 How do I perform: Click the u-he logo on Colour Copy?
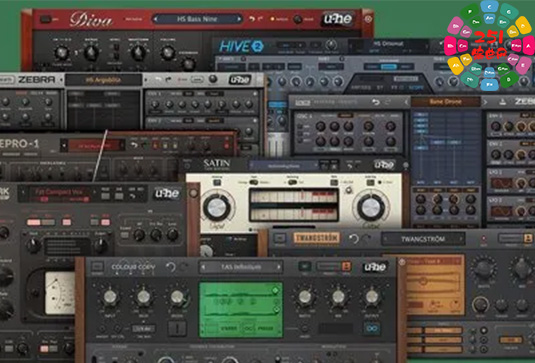coord(375,267)
